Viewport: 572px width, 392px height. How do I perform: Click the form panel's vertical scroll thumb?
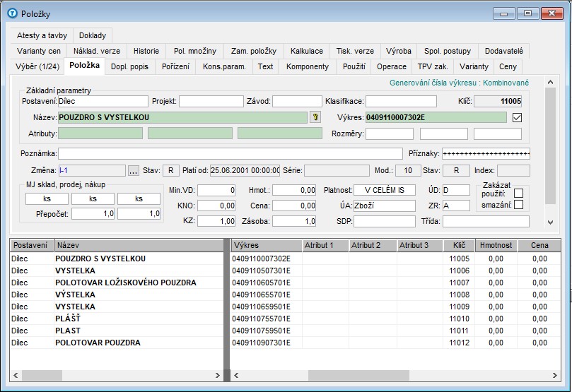551,145
